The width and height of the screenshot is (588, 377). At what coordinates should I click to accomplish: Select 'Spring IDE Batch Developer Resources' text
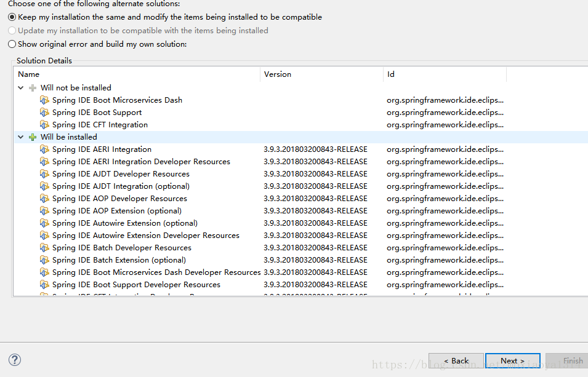(122, 248)
